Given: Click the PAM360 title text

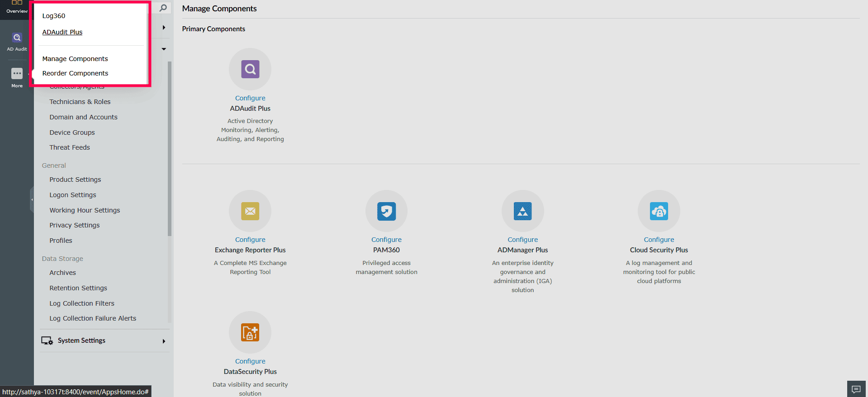Looking at the screenshot, I should (386, 250).
